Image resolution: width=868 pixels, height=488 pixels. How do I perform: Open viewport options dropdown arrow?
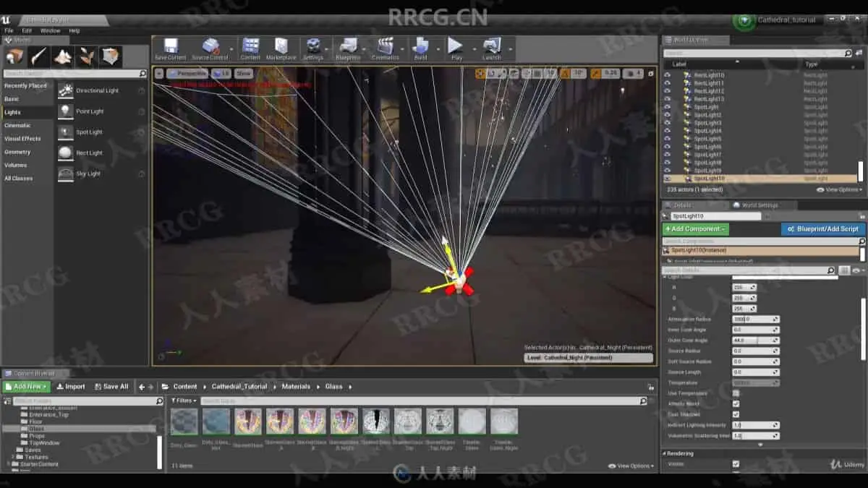tap(159, 74)
